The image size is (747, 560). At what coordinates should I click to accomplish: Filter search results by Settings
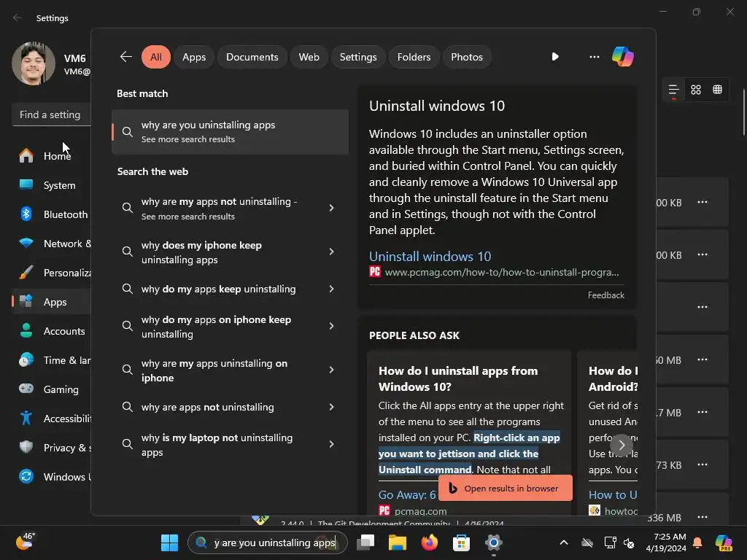pos(357,57)
